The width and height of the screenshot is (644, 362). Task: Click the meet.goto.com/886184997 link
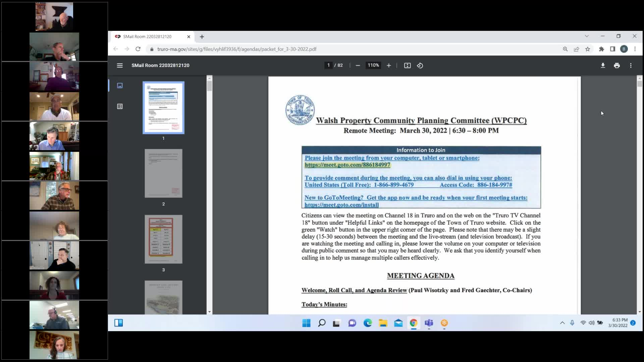347,165
